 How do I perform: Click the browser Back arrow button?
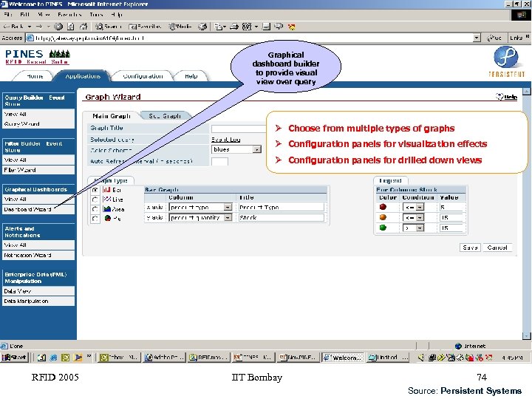click(x=13, y=27)
